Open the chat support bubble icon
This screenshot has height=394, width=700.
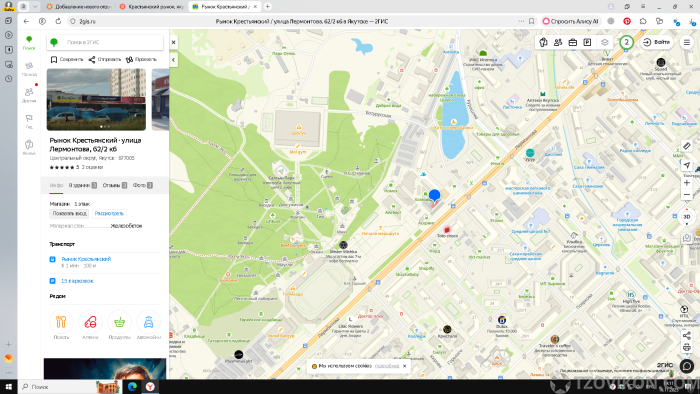(x=687, y=366)
